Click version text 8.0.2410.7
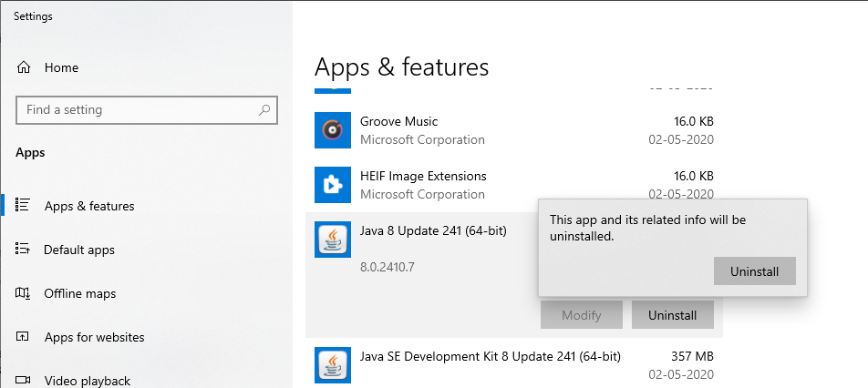 387,268
